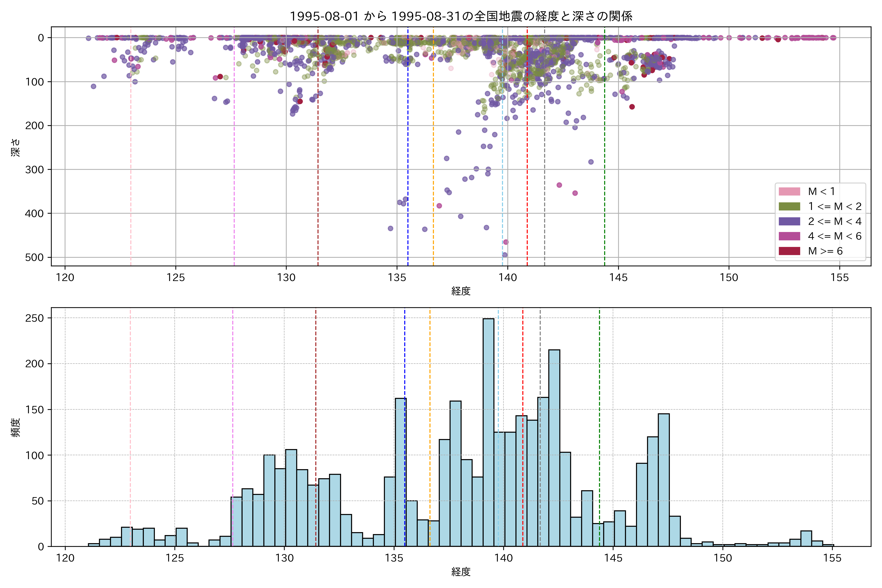
Task: Click the tallest histogram bar near 250
Action: pyautogui.click(x=488, y=431)
